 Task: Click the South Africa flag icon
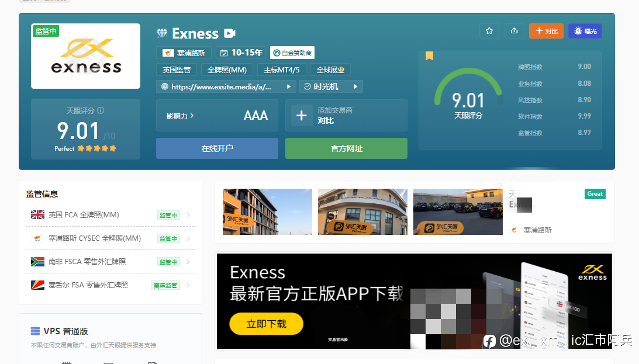[x=37, y=261]
